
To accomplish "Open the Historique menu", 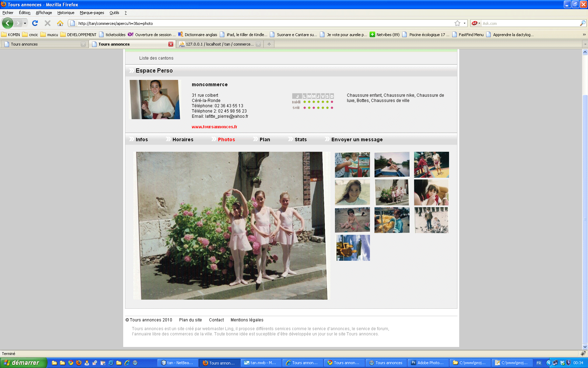I will [66, 13].
